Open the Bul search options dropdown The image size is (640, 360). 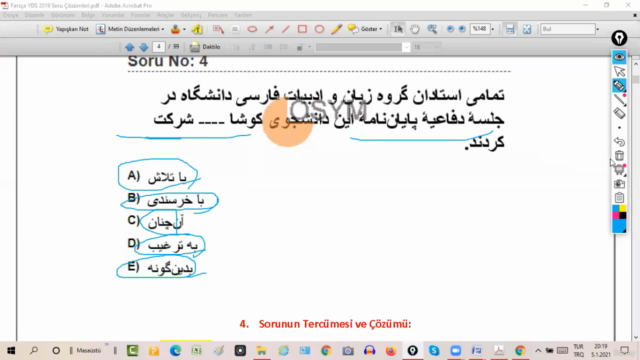click(x=598, y=29)
